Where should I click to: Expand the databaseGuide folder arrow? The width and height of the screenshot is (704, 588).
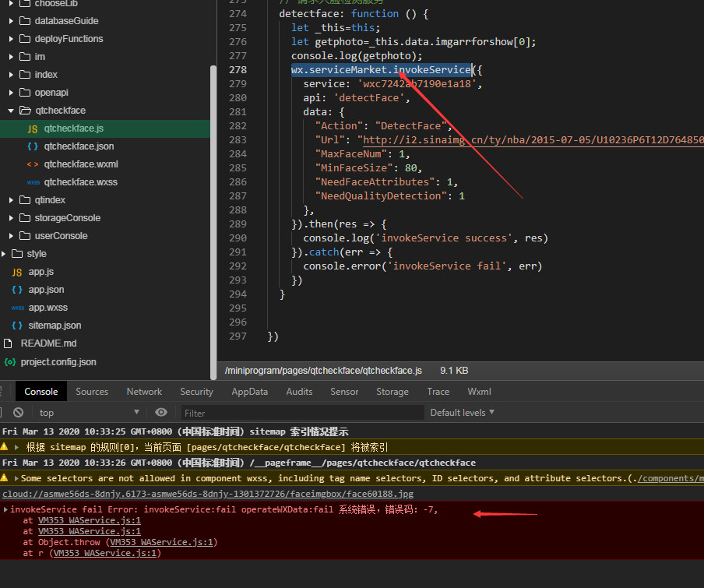pyautogui.click(x=11, y=21)
